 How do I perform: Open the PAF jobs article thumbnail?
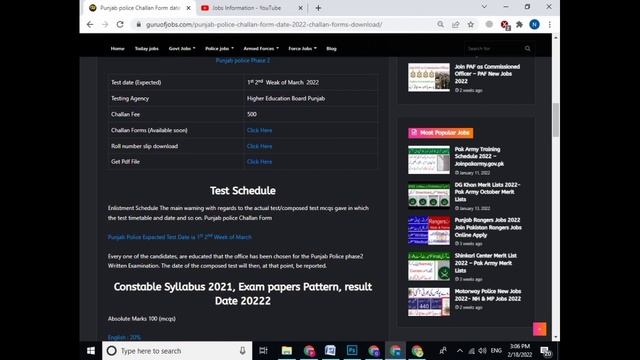429,77
